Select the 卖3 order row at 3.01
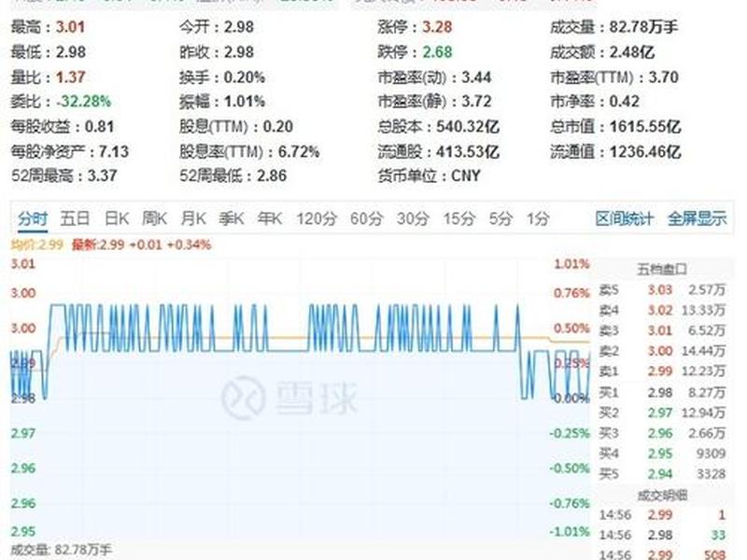747x560 pixels. click(662, 330)
